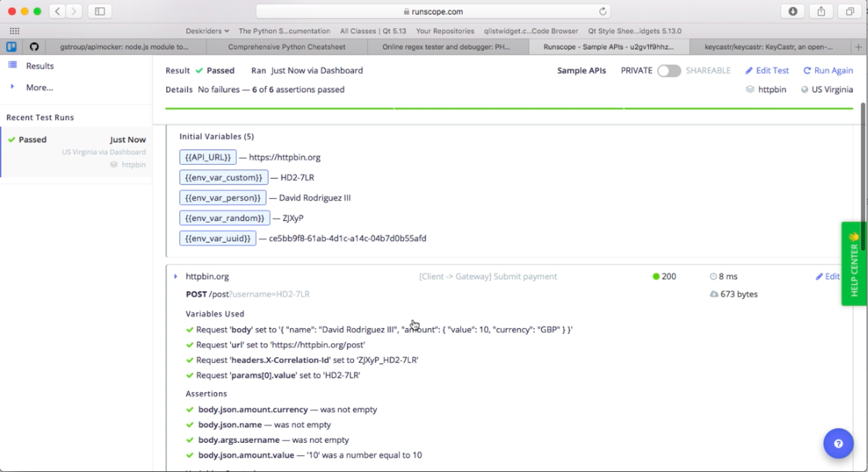Click the Edit Test link
868x472 pixels.
click(767, 71)
